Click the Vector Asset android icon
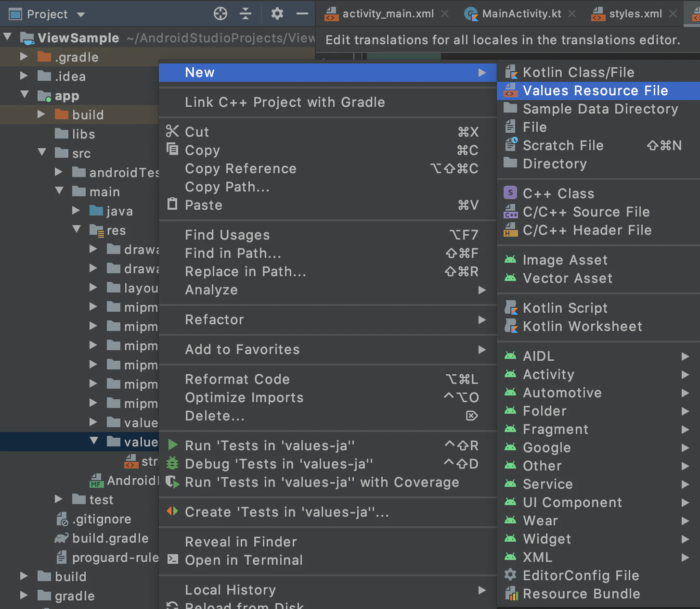 [x=510, y=278]
